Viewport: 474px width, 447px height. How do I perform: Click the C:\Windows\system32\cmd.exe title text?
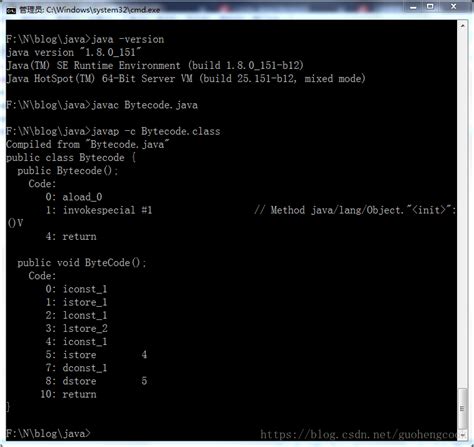[x=103, y=10]
